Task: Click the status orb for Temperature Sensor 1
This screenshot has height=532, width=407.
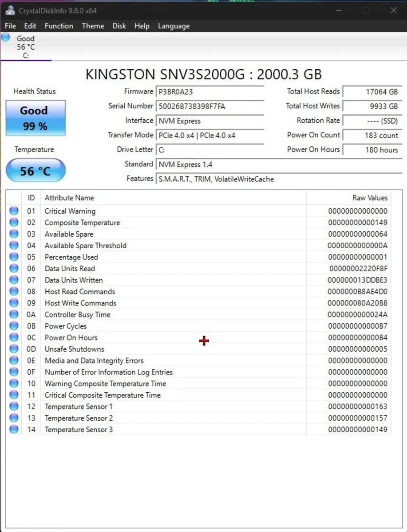Action: (x=14, y=407)
